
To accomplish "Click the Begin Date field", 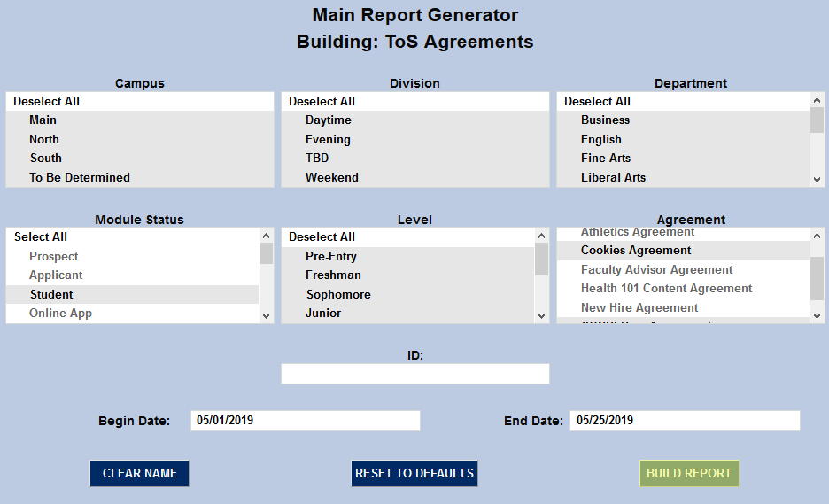I will tap(305, 421).
